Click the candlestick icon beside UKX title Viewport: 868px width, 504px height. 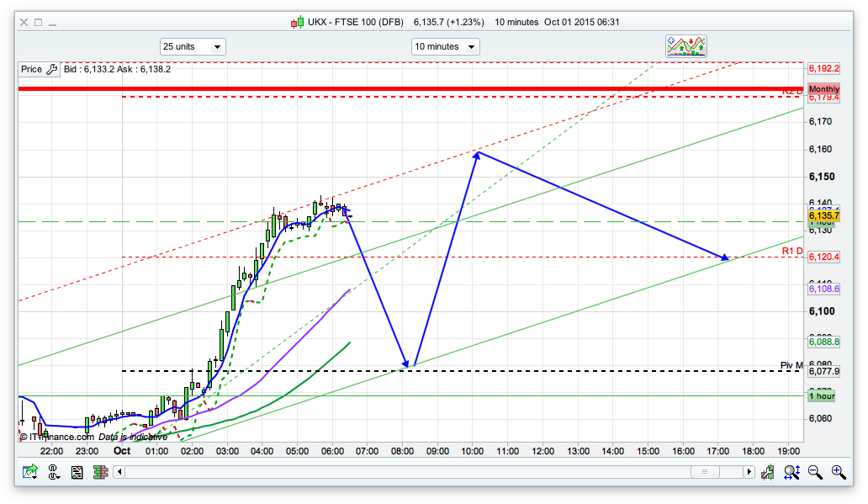tap(298, 23)
